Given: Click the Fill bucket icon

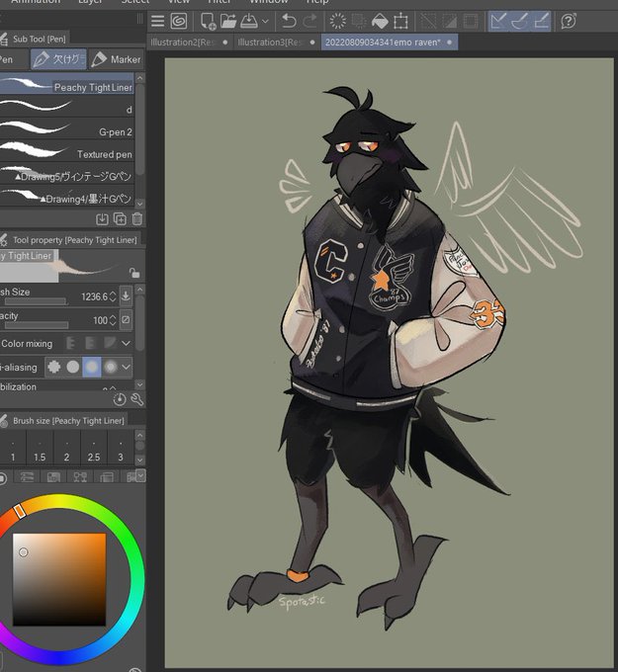Looking at the screenshot, I should [x=380, y=21].
